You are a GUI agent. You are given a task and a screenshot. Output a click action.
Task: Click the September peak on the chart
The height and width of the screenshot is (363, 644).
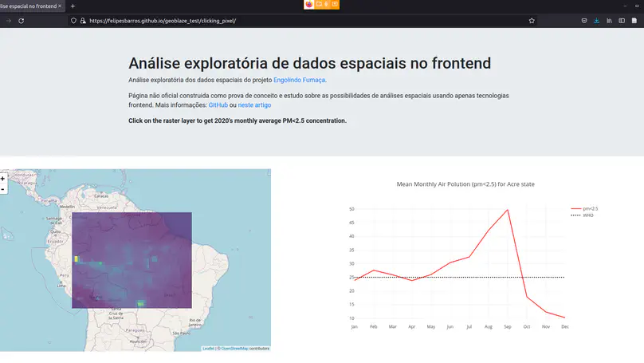[508, 210]
